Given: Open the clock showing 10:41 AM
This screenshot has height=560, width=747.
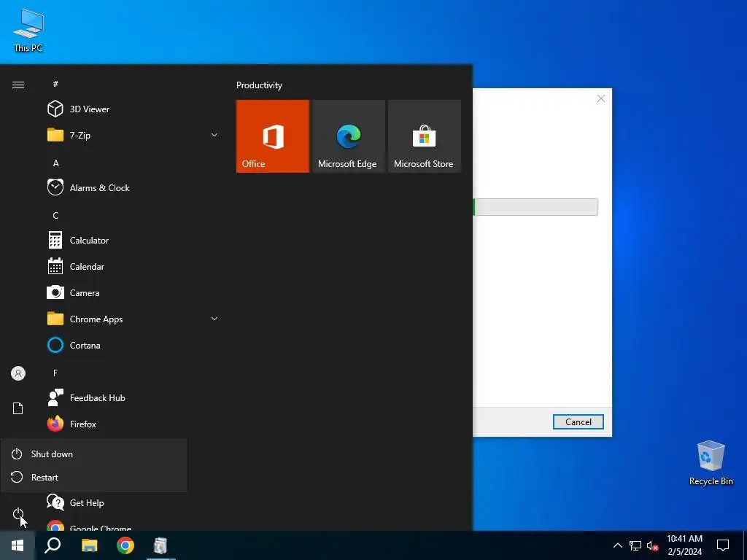Looking at the screenshot, I should pyautogui.click(x=684, y=545).
